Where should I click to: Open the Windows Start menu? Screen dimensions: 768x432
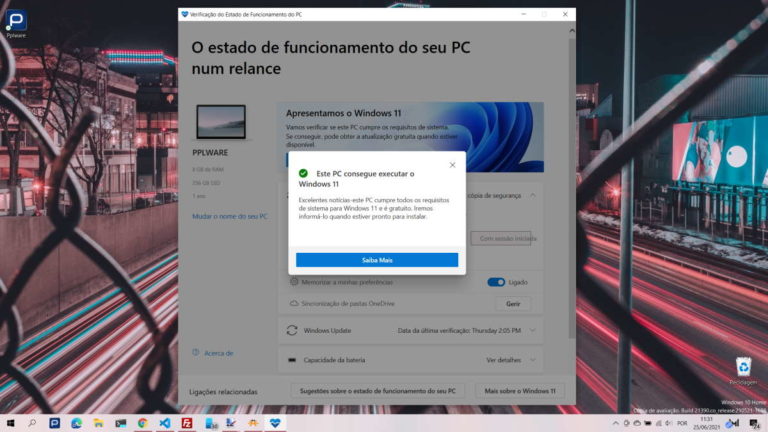10,423
